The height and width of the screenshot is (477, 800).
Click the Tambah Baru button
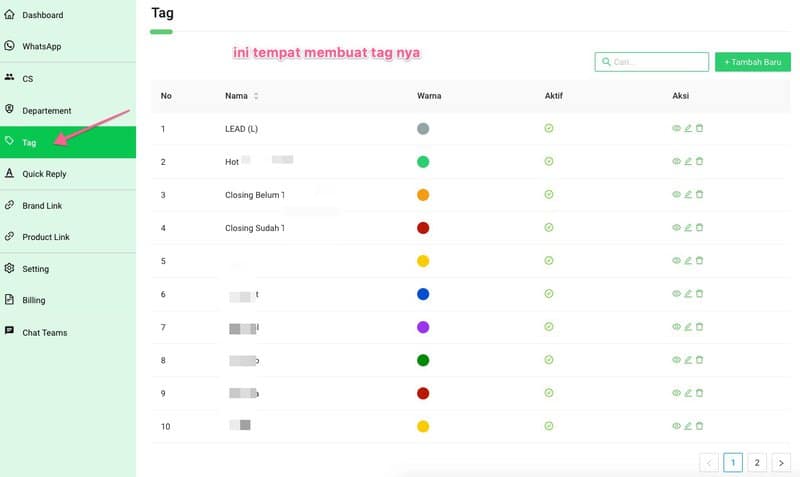752,62
